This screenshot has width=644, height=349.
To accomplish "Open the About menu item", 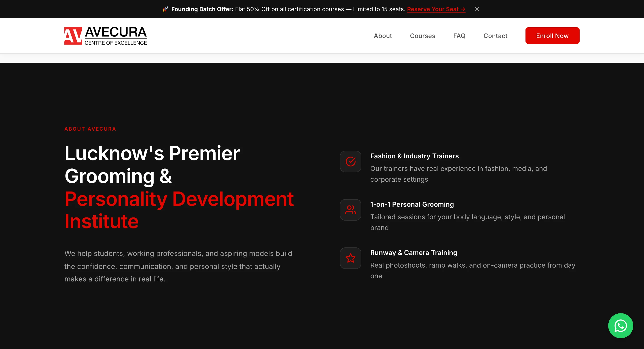I will click(x=383, y=36).
